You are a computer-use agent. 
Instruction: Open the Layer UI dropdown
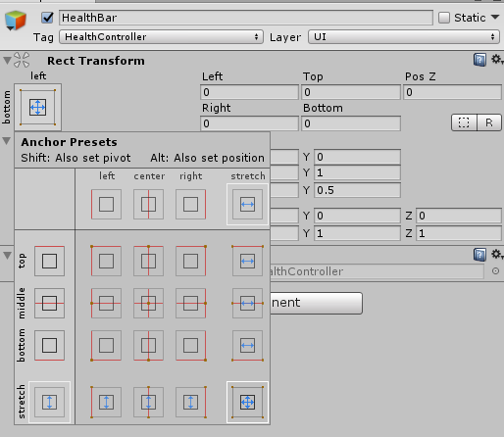point(404,37)
